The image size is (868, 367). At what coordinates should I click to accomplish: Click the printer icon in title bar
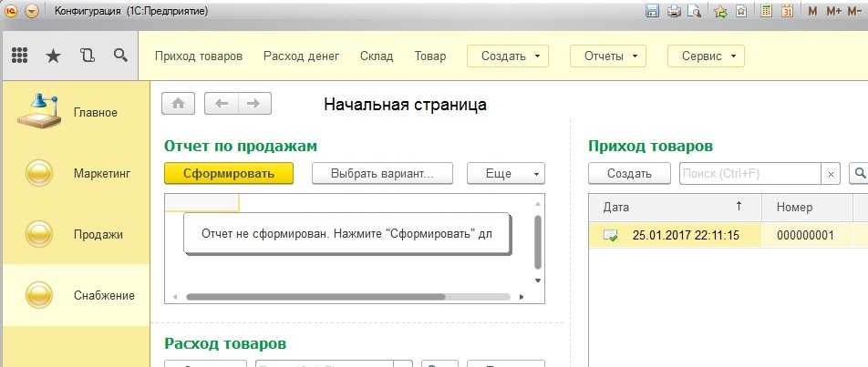click(x=674, y=11)
